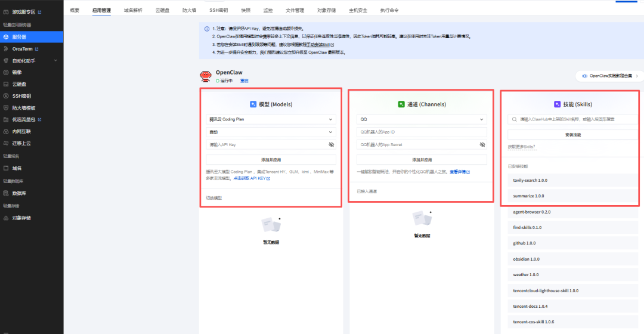Select the 服务器 sidebar item
This screenshot has width=644, height=334.
(32, 37)
